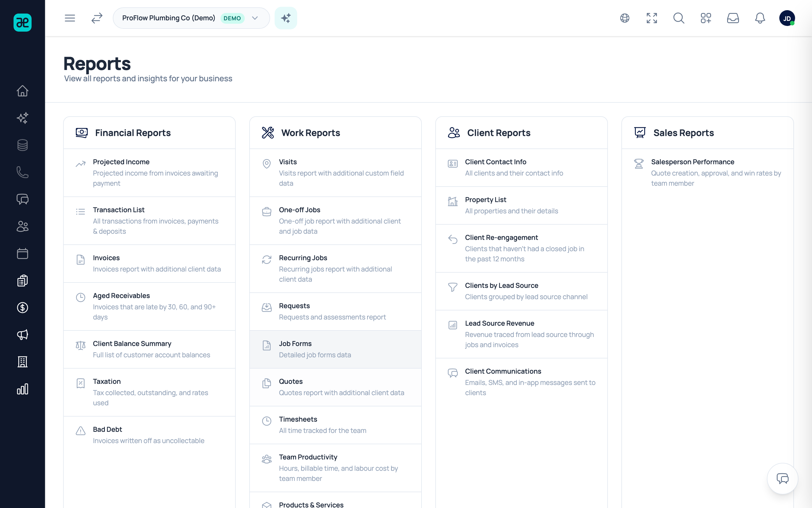Open the floating chat support button
The image size is (812, 508).
[x=782, y=478]
